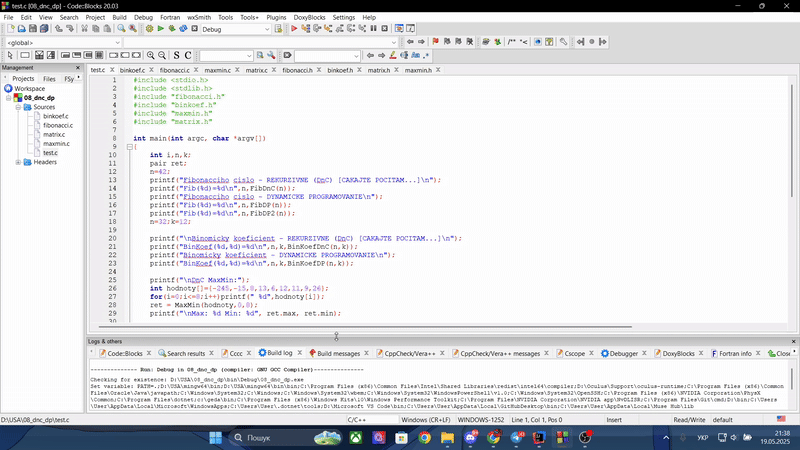Click the Read/Write status bar field
Image resolution: width=800 pixels, height=450 pixels.
689,419
